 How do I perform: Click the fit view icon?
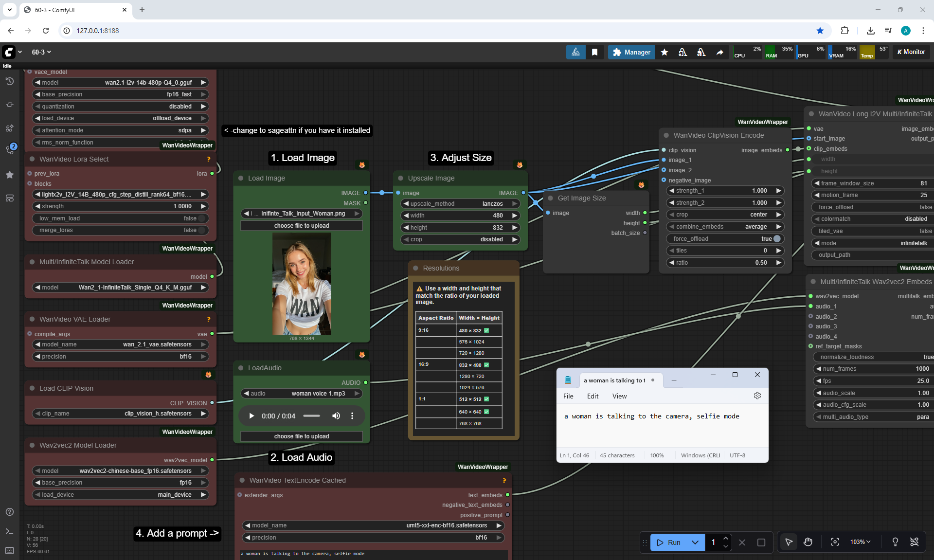[x=835, y=542]
